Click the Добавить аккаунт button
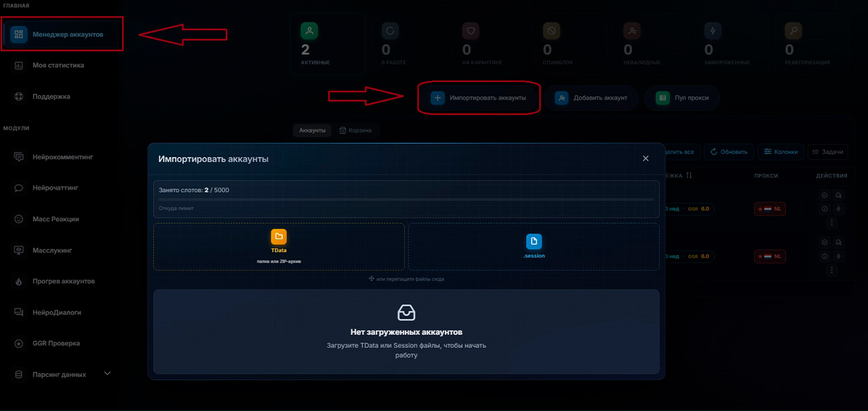Screen dimensions: 868x411 point(591,98)
